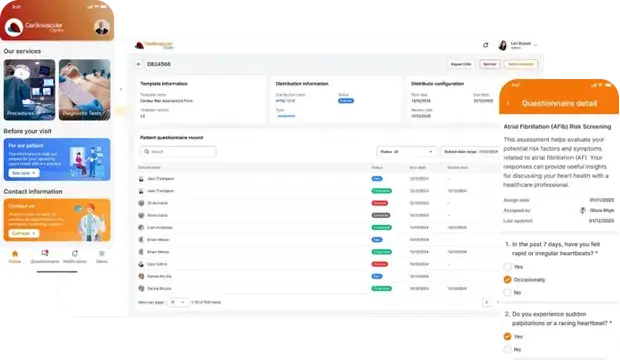The width and height of the screenshot is (620, 361).
Task: Go back using the arrow beside D824566
Action: 139,64
